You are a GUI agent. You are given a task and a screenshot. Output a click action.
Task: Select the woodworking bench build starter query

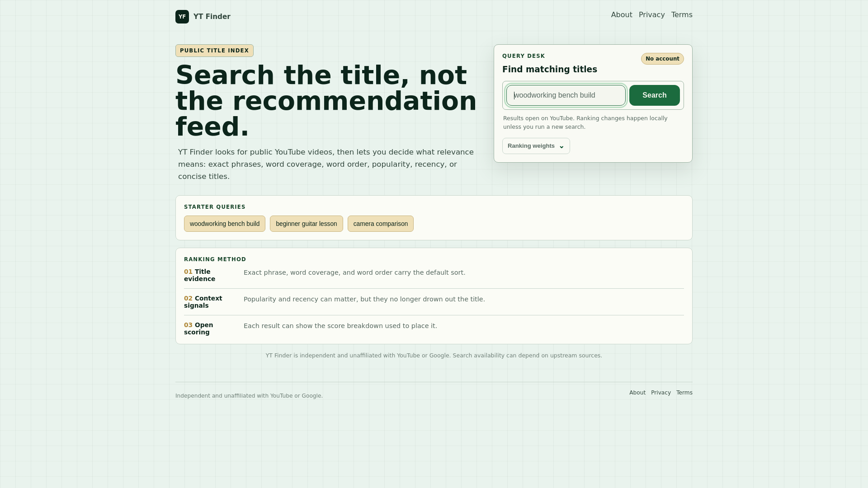[x=225, y=224]
